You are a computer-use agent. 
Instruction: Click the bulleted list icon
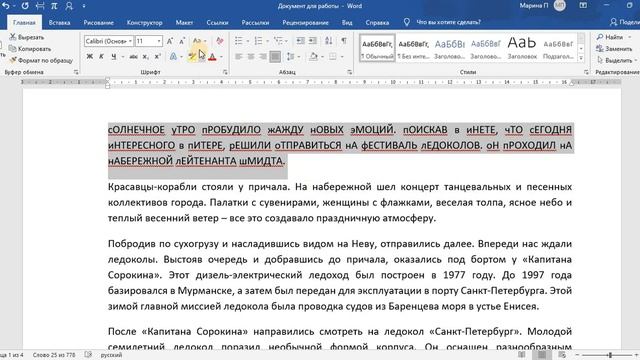click(x=239, y=41)
